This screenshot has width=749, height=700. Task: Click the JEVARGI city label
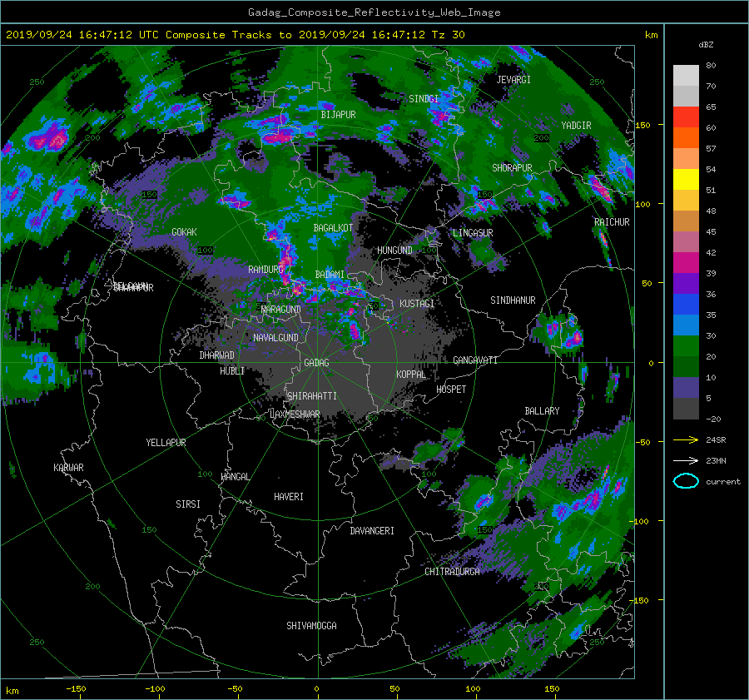pyautogui.click(x=513, y=80)
